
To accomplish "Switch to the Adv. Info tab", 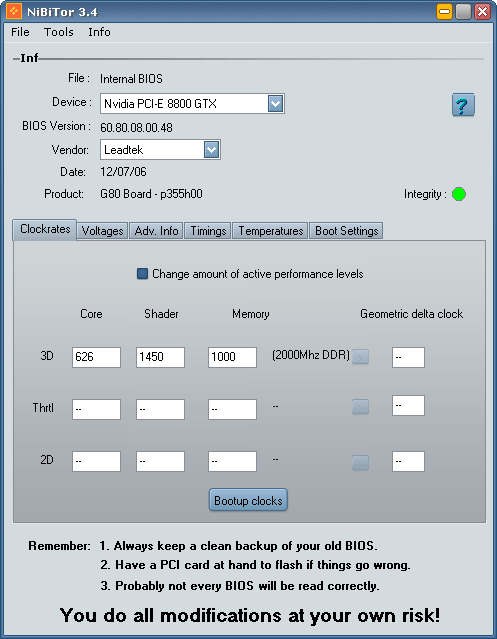I will [x=156, y=231].
